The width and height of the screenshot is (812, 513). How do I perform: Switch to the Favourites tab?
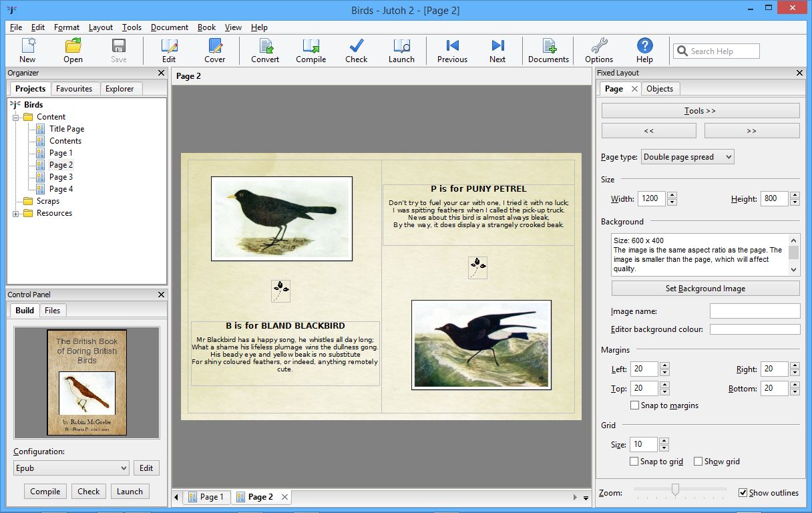point(74,89)
